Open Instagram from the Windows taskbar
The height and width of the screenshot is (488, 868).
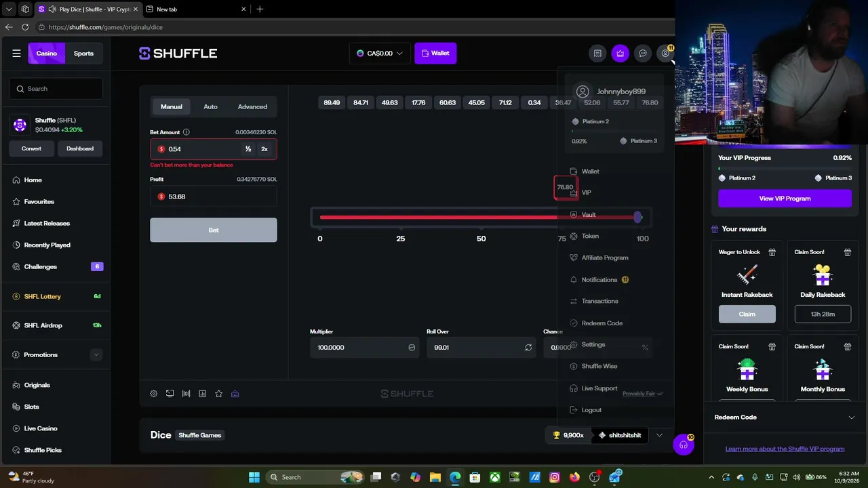[555, 477]
